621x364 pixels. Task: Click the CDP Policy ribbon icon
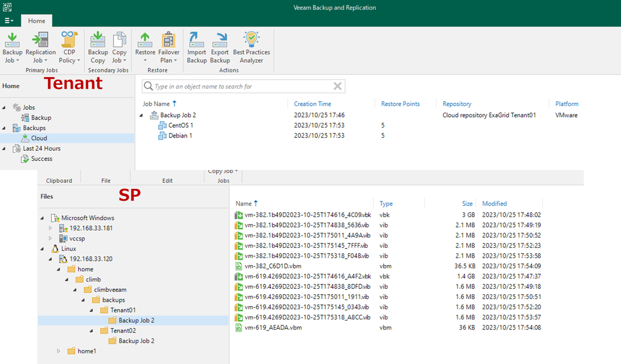[69, 48]
